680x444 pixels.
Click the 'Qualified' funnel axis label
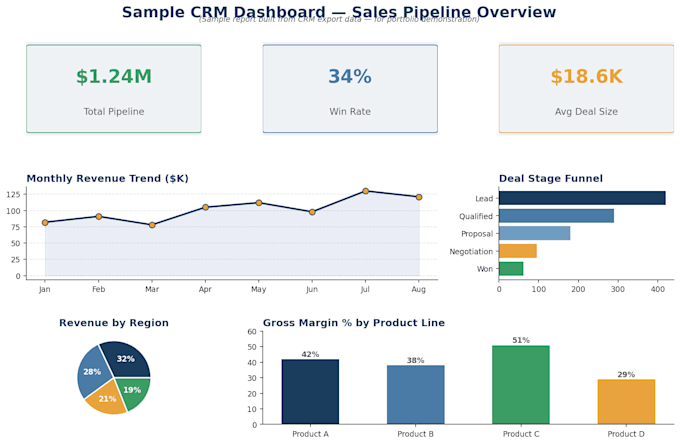476,216
